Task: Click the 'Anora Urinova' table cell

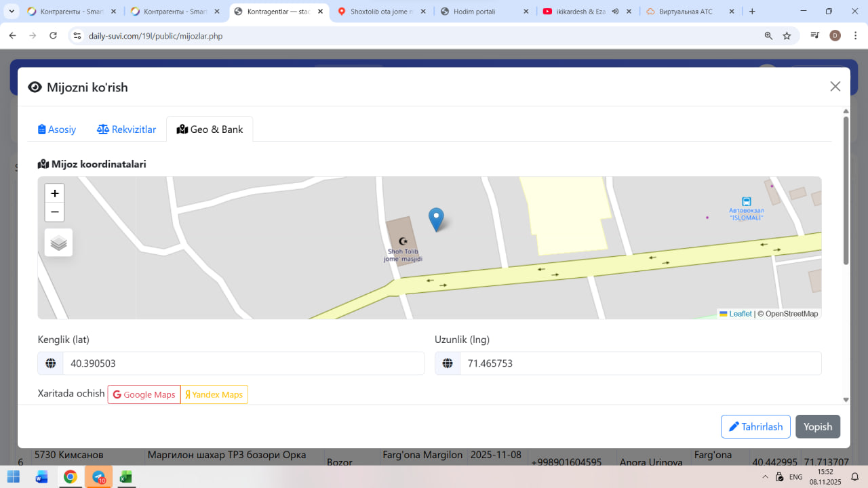Action: [651, 462]
